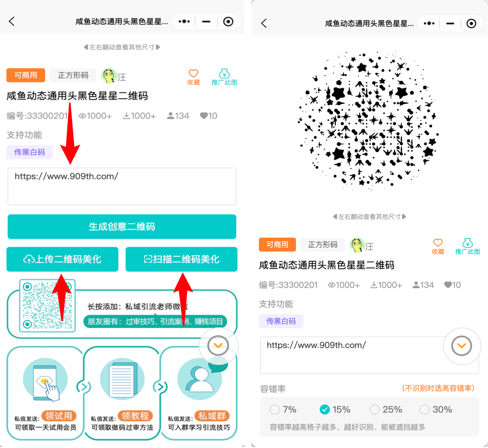Click the 扫描二维码美化 scan button

coord(182,259)
